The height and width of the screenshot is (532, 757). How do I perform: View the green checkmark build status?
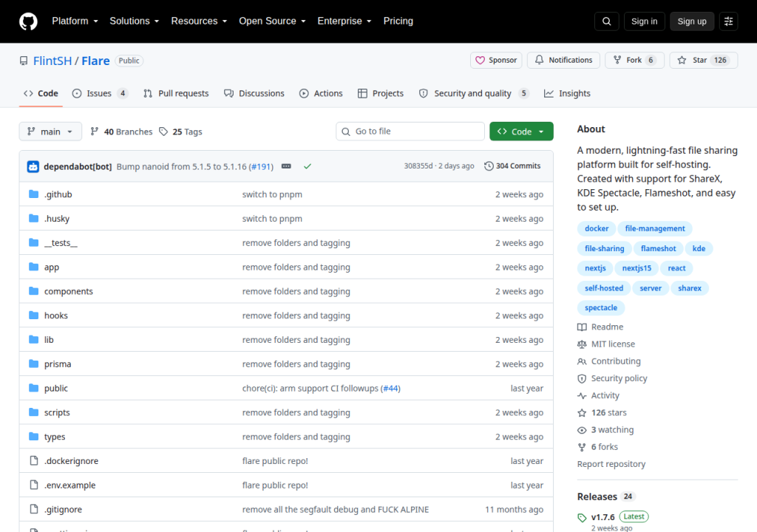click(x=308, y=166)
